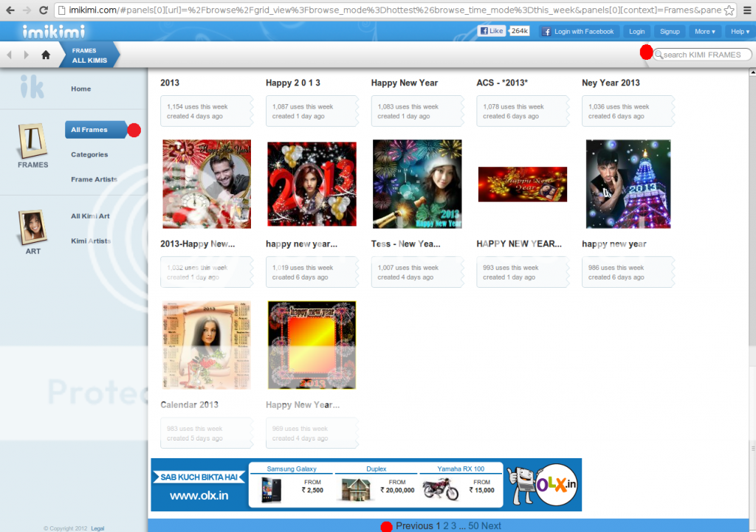Image resolution: width=756 pixels, height=532 pixels.
Task: Click the panel back arrow icon
Action: pyautogui.click(x=10, y=55)
